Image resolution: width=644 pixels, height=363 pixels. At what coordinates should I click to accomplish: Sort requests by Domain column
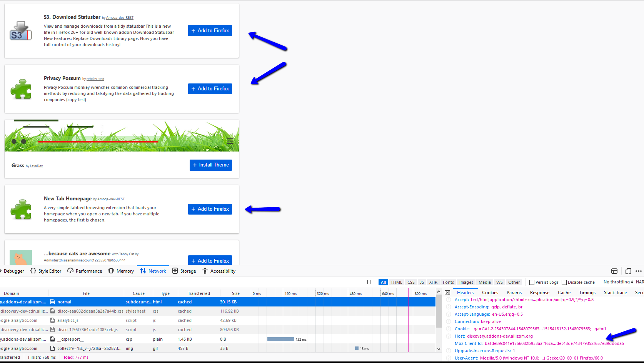coord(24,293)
